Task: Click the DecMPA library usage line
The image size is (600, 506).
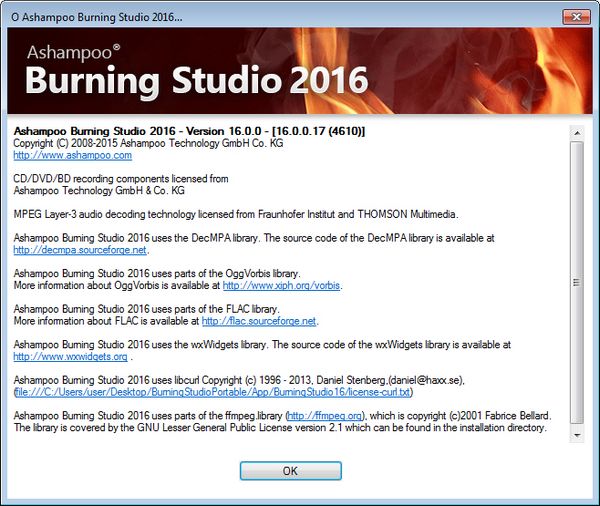Action: tap(254, 238)
